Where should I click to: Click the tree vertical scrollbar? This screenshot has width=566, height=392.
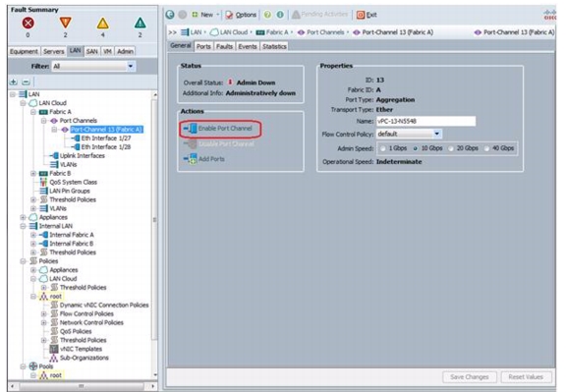[x=155, y=219]
